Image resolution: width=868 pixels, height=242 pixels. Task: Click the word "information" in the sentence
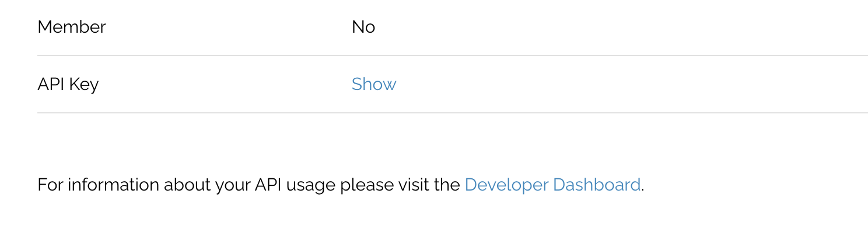click(x=114, y=185)
